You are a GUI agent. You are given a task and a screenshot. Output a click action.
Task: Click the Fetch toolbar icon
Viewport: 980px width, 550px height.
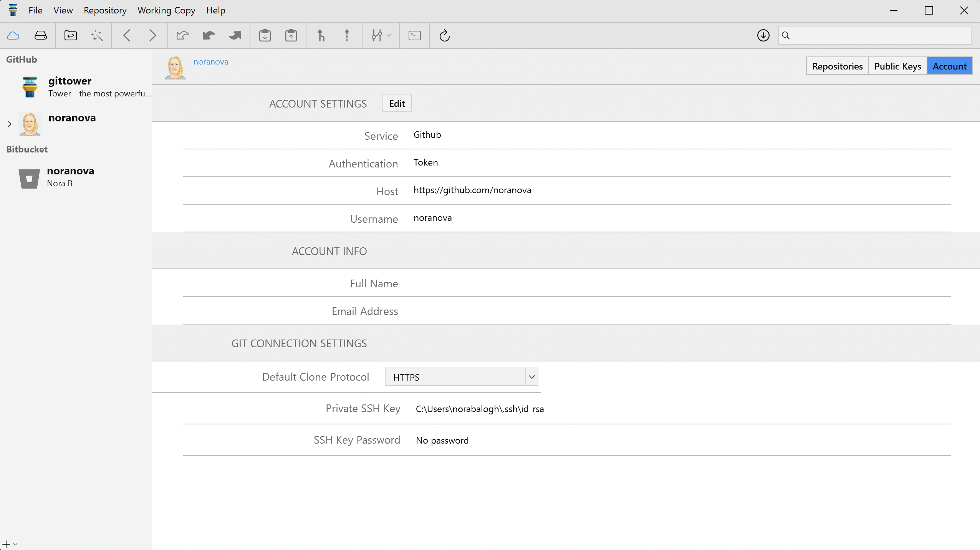[182, 36]
